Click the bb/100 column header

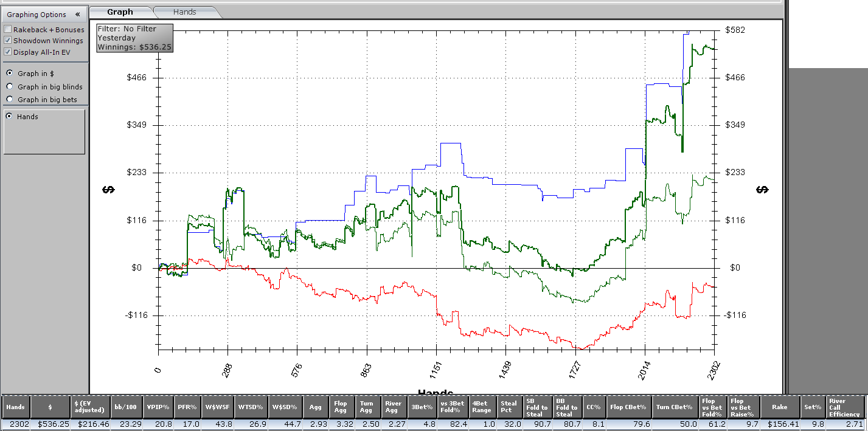coord(127,407)
